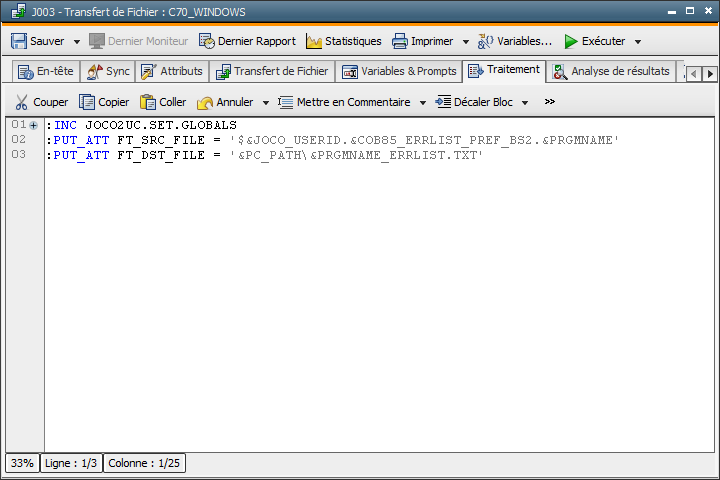Switch to the Attributs tab

(x=172, y=72)
